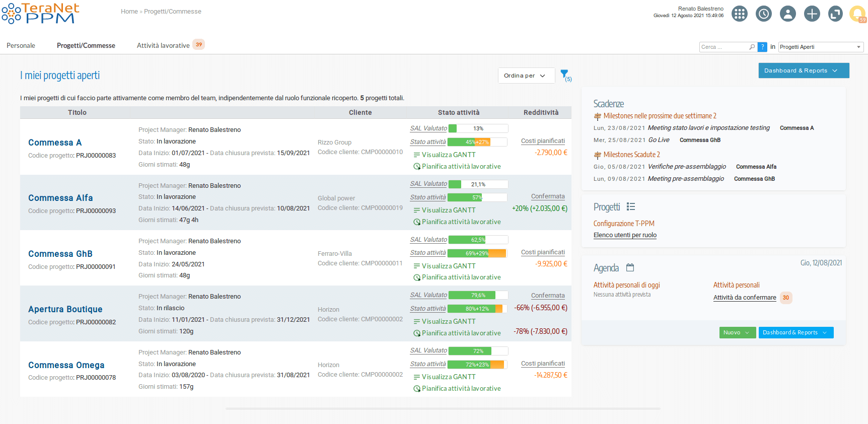This screenshot has height=424, width=868.
Task: Click Visualizza GANTT for Commessa A
Action: click(x=448, y=155)
